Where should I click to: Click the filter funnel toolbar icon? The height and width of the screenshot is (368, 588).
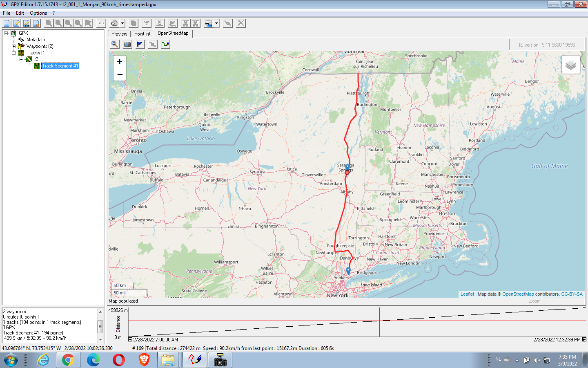146,23
